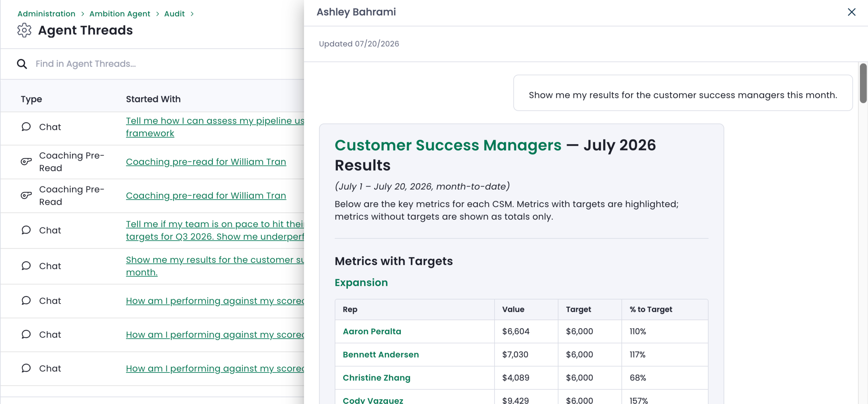
Task: Click the 'Customer Success Managers' heading text
Action: click(x=448, y=145)
